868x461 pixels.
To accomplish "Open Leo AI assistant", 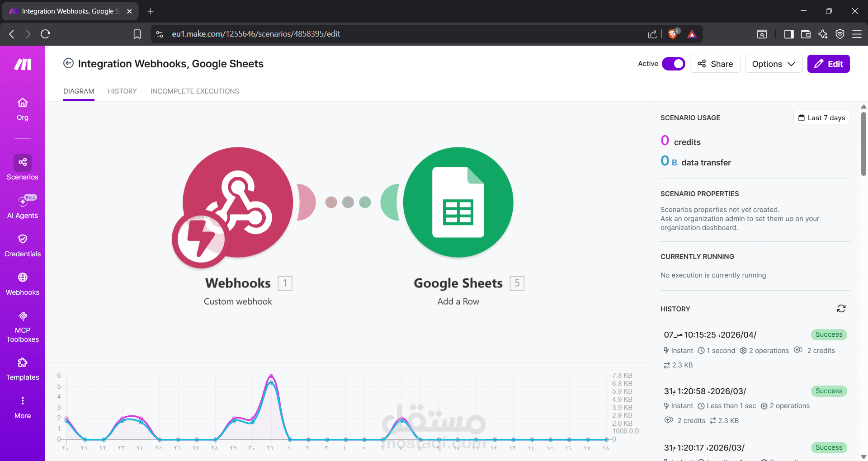I will pyautogui.click(x=823, y=34).
